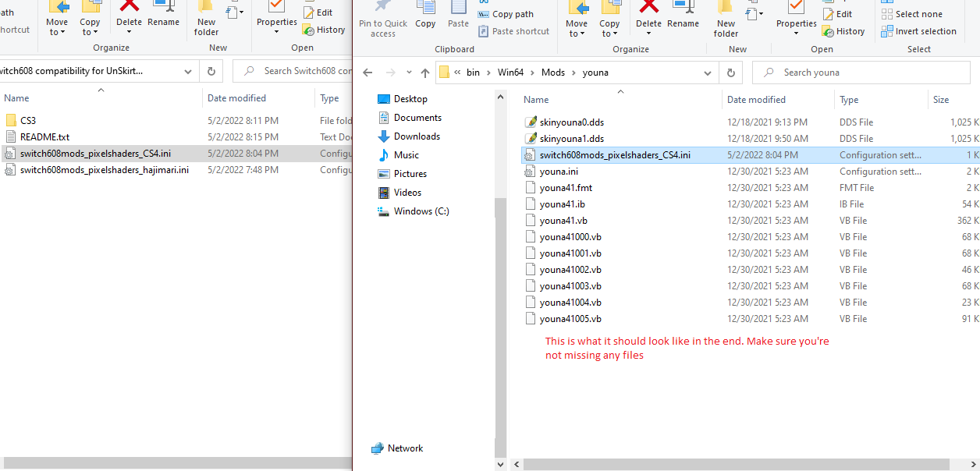
Task: Click Forward arrow in right window
Action: (389, 73)
